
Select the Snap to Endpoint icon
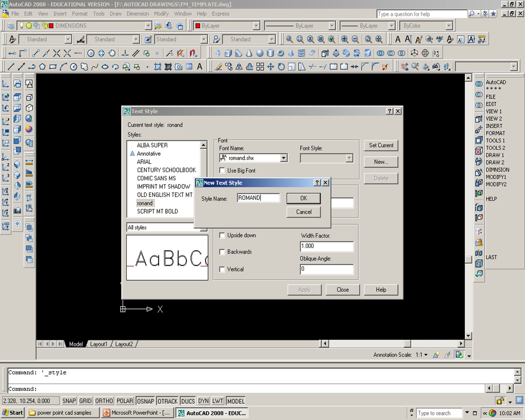[36, 53]
